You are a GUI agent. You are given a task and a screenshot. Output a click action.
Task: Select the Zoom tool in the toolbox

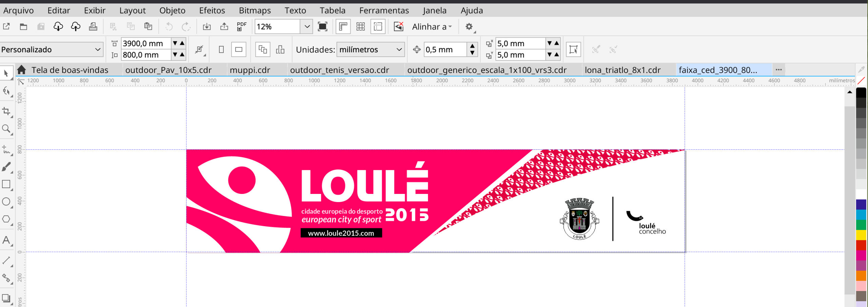pyautogui.click(x=7, y=129)
